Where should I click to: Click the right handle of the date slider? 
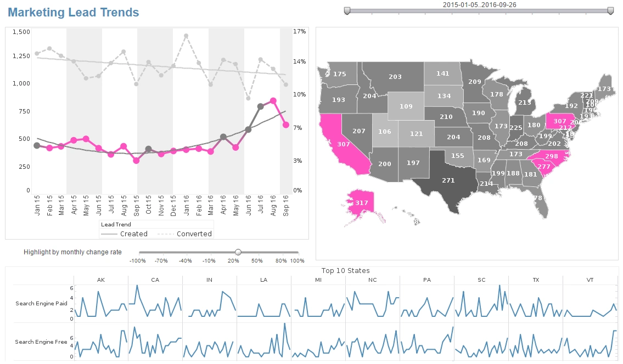pos(610,10)
